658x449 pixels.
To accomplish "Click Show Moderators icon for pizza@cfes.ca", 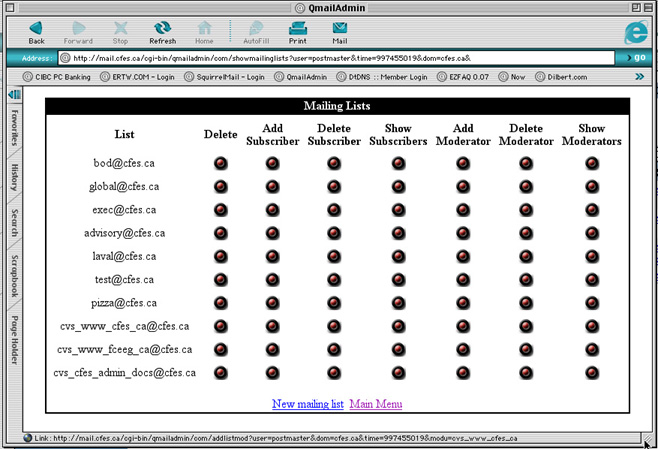I will [x=592, y=303].
